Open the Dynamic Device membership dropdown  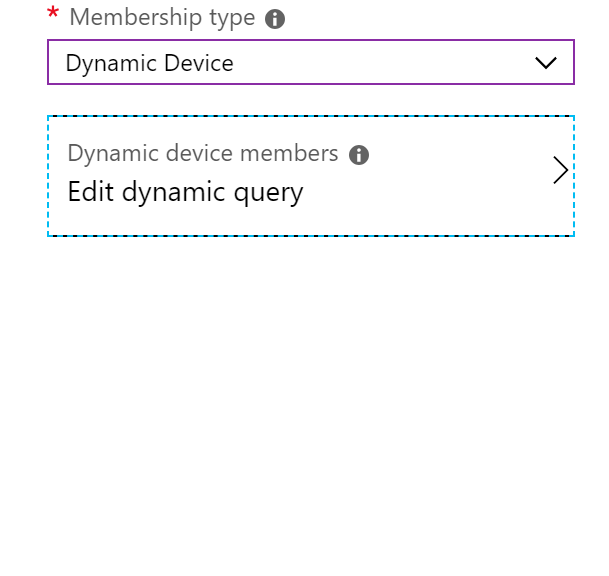tap(311, 62)
